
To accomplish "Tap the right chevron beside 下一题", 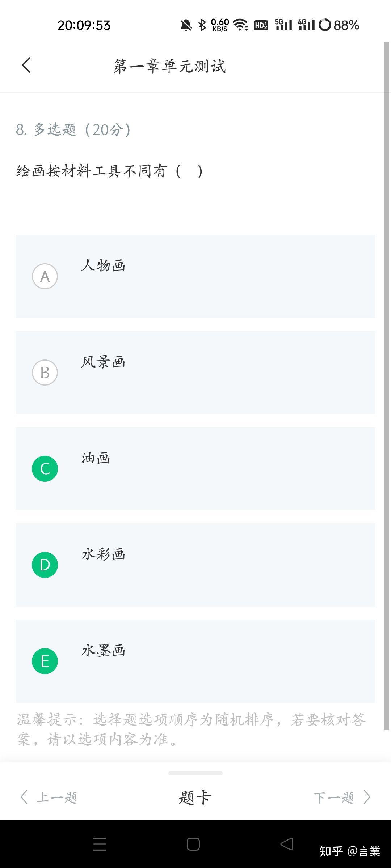I will point(367,797).
